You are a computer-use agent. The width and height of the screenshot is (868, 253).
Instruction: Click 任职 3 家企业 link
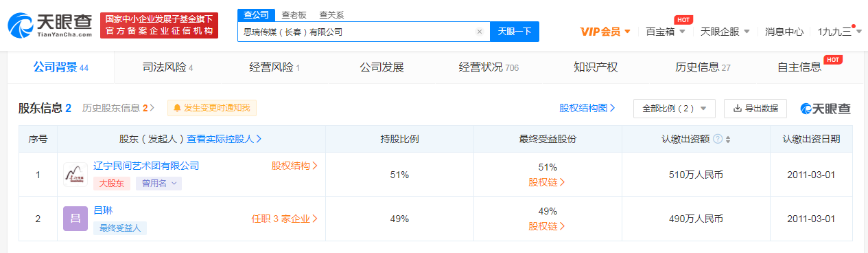tap(285, 219)
